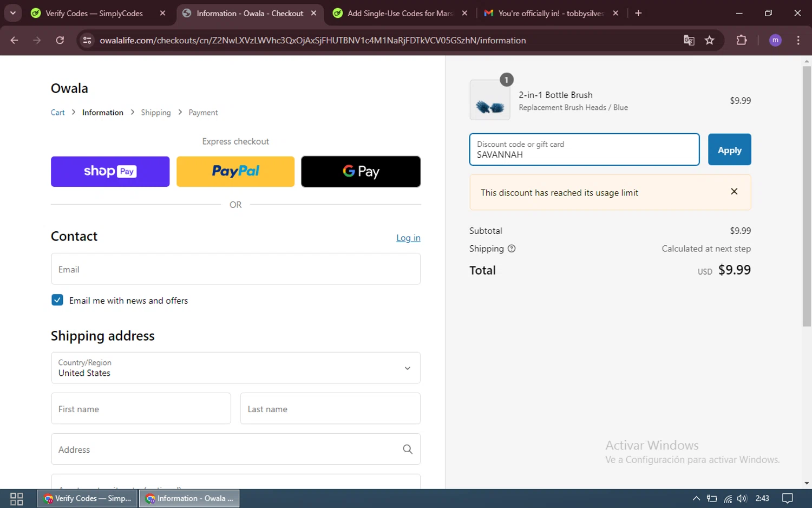This screenshot has width=812, height=508.
Task: Apply the SAVANNAH discount code
Action: tap(729, 149)
